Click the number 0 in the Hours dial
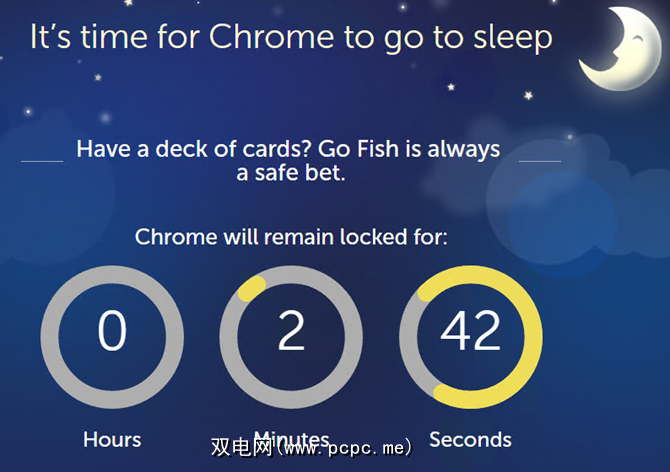Image resolution: width=670 pixels, height=472 pixels. pos(112,332)
